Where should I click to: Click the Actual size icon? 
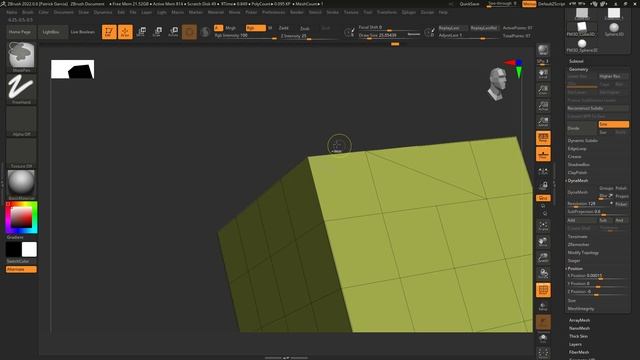point(543,106)
